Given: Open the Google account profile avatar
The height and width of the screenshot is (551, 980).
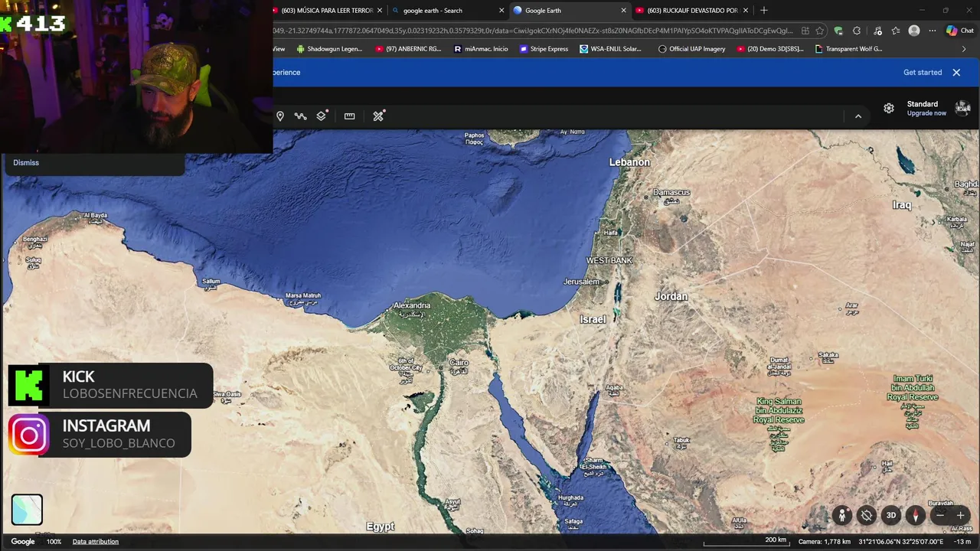Looking at the screenshot, I should click(962, 108).
